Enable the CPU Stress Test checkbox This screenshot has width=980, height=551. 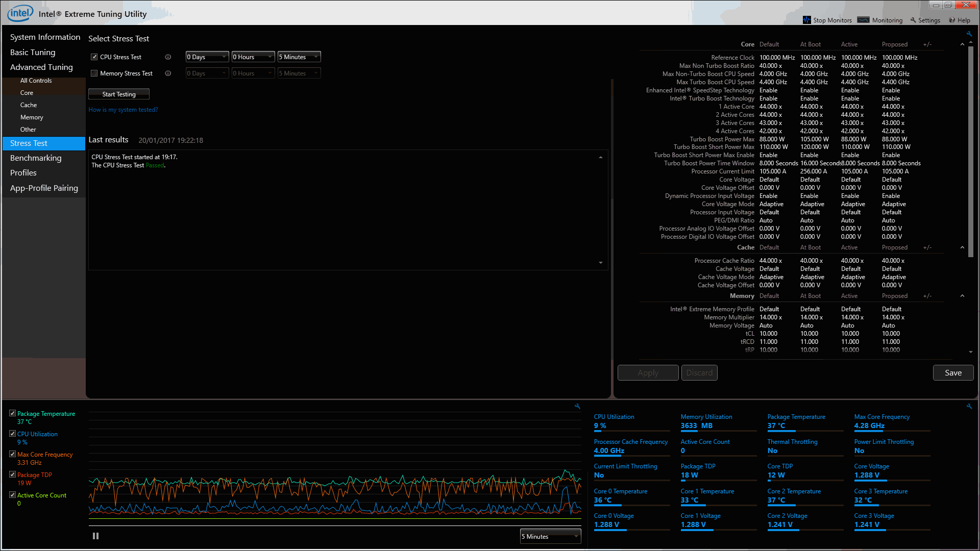pyautogui.click(x=94, y=57)
